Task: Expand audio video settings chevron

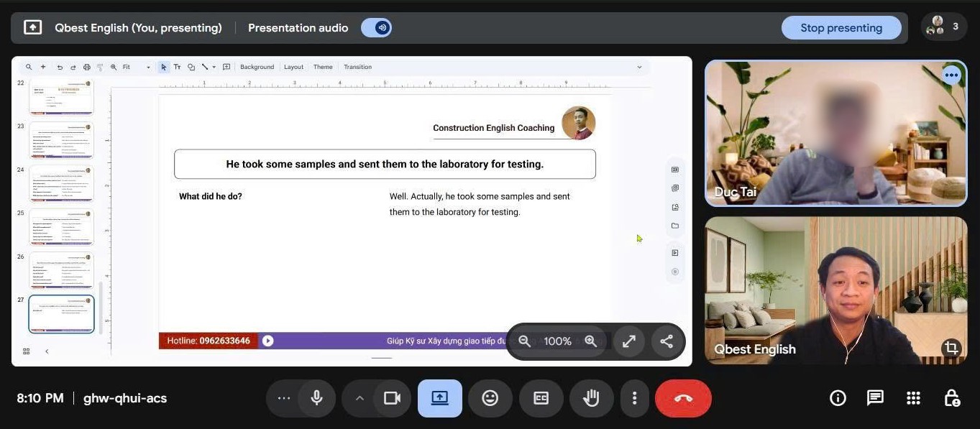Action: (360, 398)
